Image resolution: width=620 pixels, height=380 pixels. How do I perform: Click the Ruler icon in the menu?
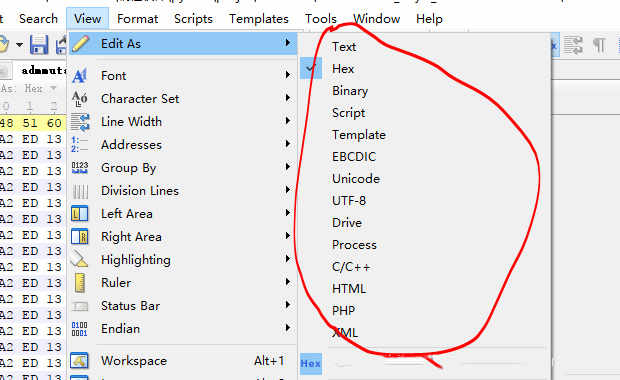pyautogui.click(x=80, y=283)
